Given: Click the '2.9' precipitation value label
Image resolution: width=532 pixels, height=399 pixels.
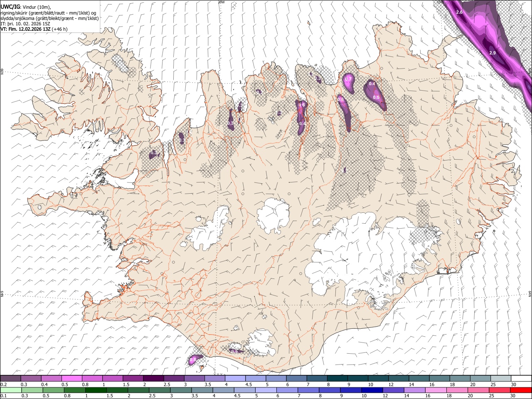Looking at the screenshot, I should coord(493,53).
